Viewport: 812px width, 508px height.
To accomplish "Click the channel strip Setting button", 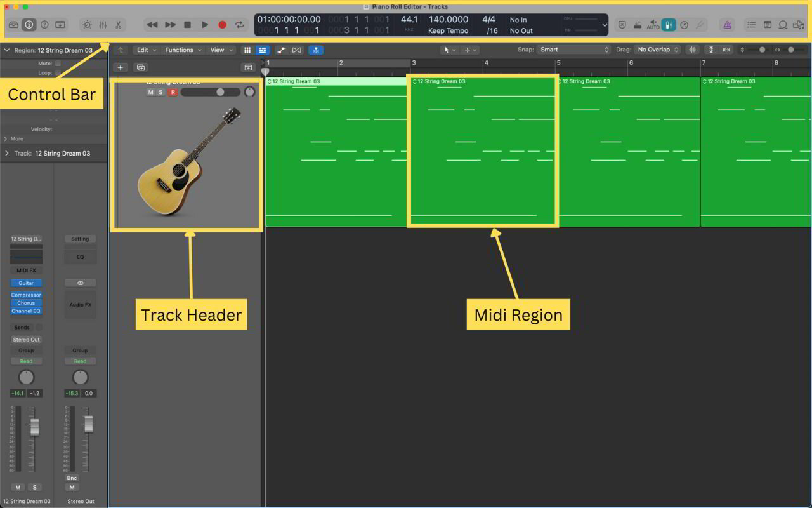I will coord(80,239).
